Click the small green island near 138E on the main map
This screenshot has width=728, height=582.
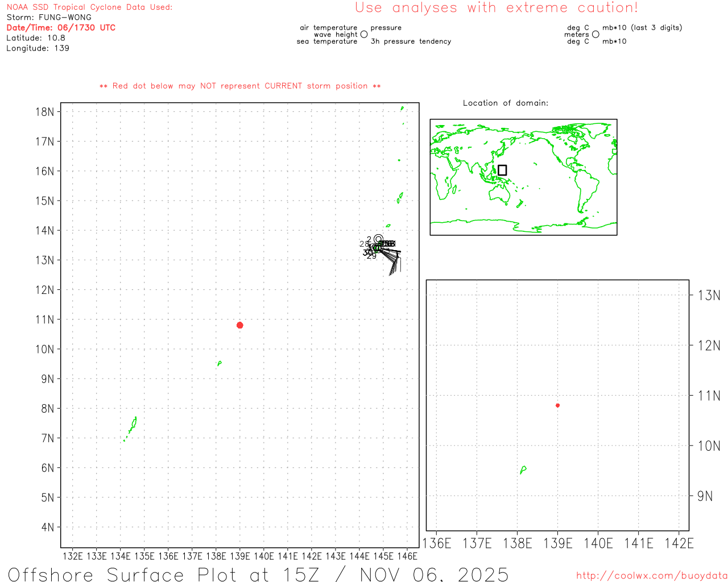[x=219, y=363]
